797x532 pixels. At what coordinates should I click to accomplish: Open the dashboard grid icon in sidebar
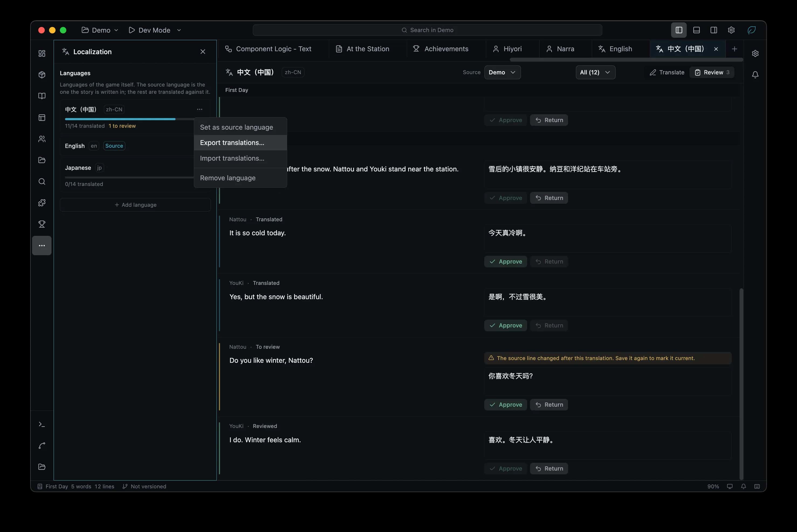(42, 53)
